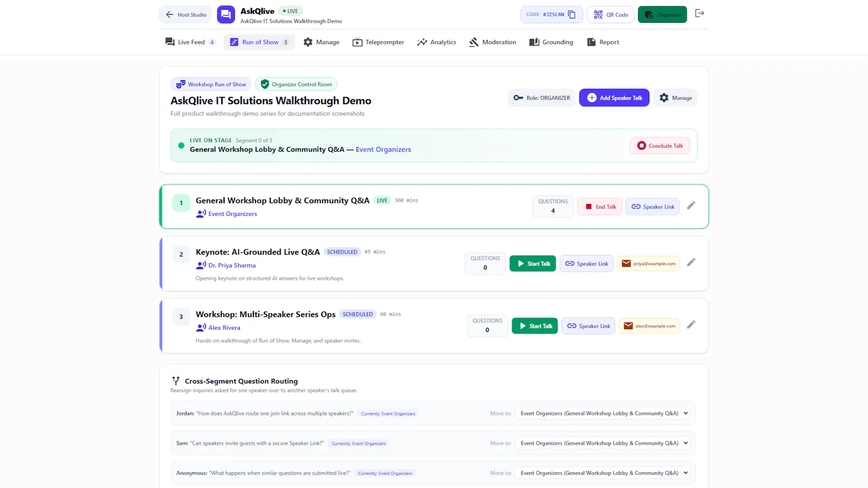Click the Cross-Segment Question Routing fork icon
Screen dimensions: 868x488
coord(176,381)
